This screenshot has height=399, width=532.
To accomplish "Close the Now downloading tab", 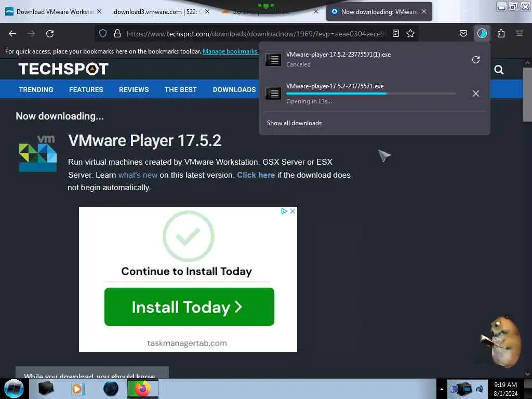I will (424, 11).
